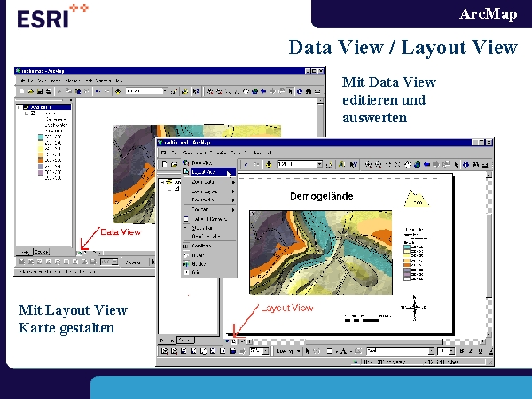Click the Open file icon in the back window
Viewport: 532px width, 399px height.
[x=30, y=90]
